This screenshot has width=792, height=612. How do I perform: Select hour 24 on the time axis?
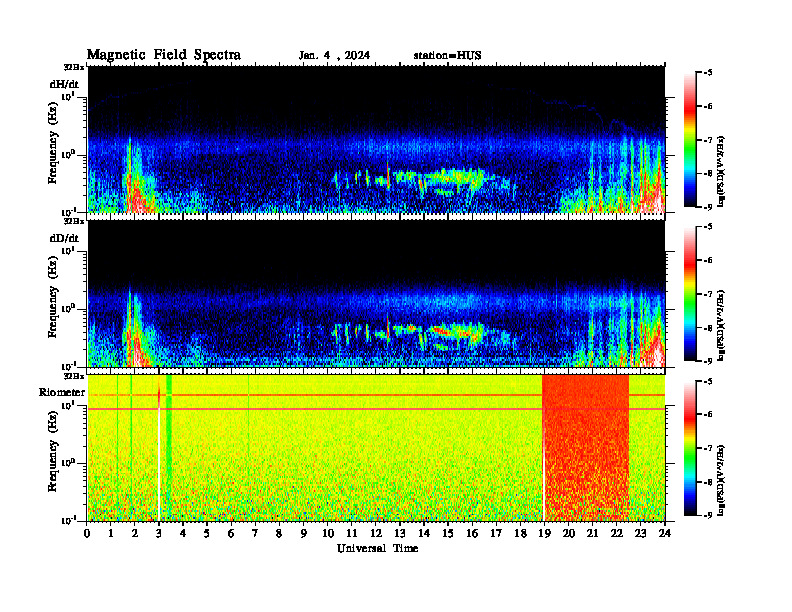point(665,533)
